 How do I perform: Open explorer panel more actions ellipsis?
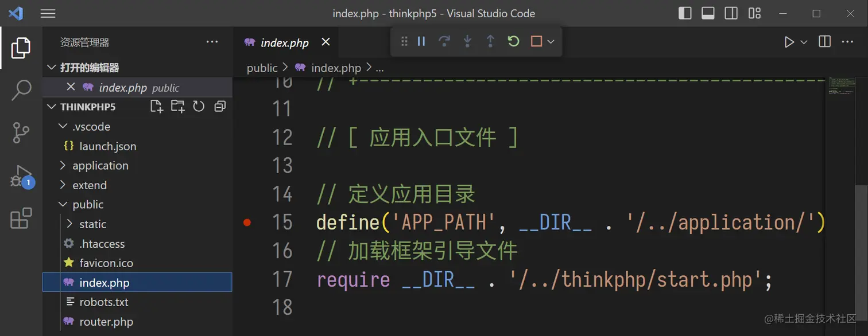click(x=212, y=42)
